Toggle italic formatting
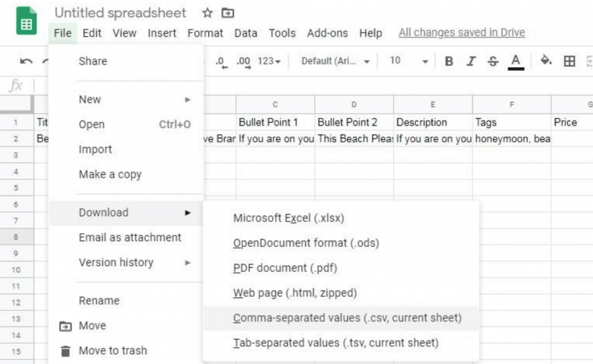 pyautogui.click(x=471, y=61)
